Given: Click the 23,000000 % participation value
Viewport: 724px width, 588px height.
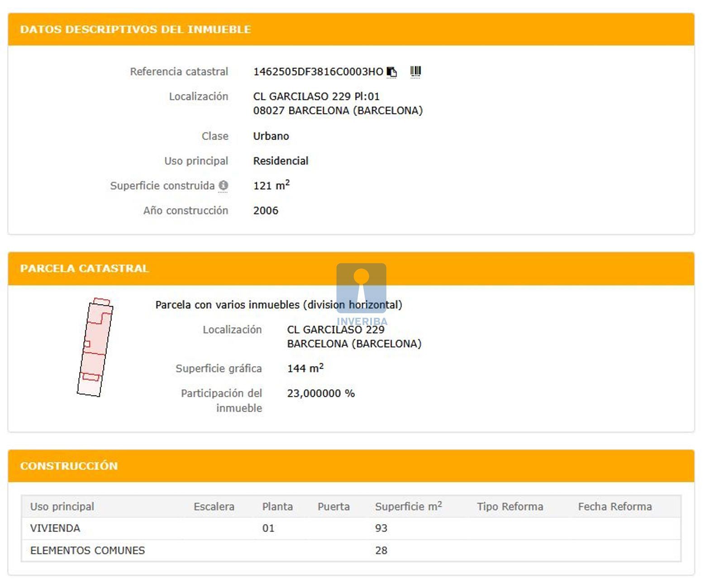Looking at the screenshot, I should pos(320,393).
